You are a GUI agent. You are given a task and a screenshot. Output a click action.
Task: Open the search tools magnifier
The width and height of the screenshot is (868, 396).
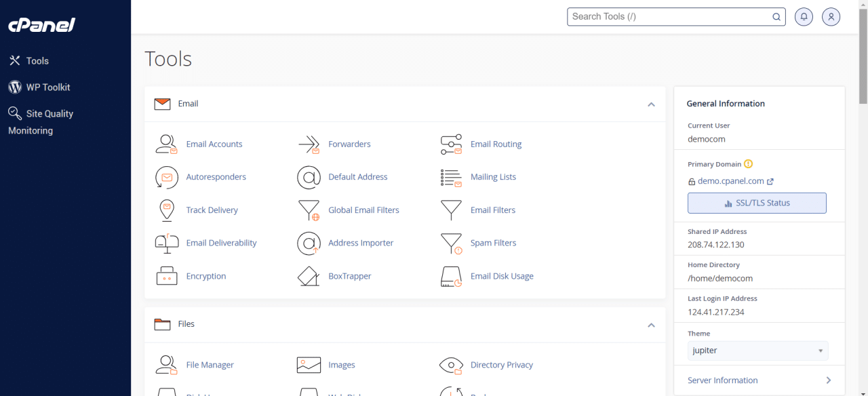click(776, 16)
